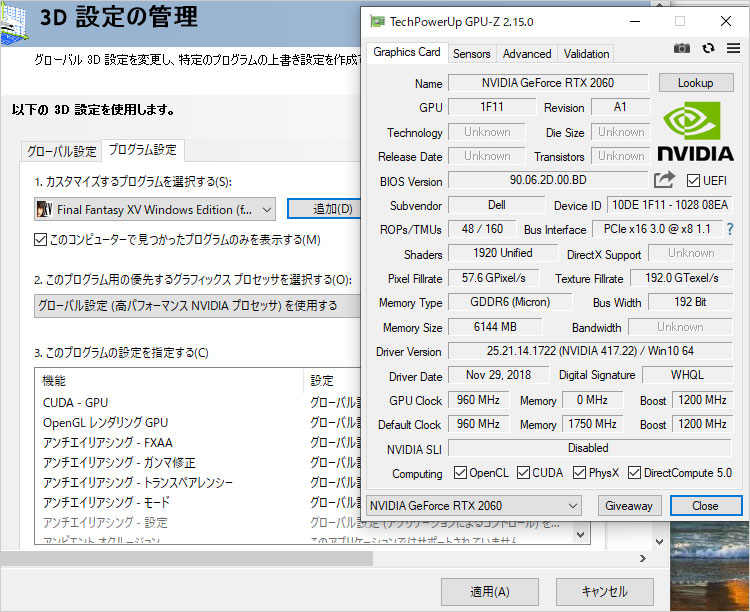Click the Lookup button
The image size is (750, 612).
(x=696, y=83)
